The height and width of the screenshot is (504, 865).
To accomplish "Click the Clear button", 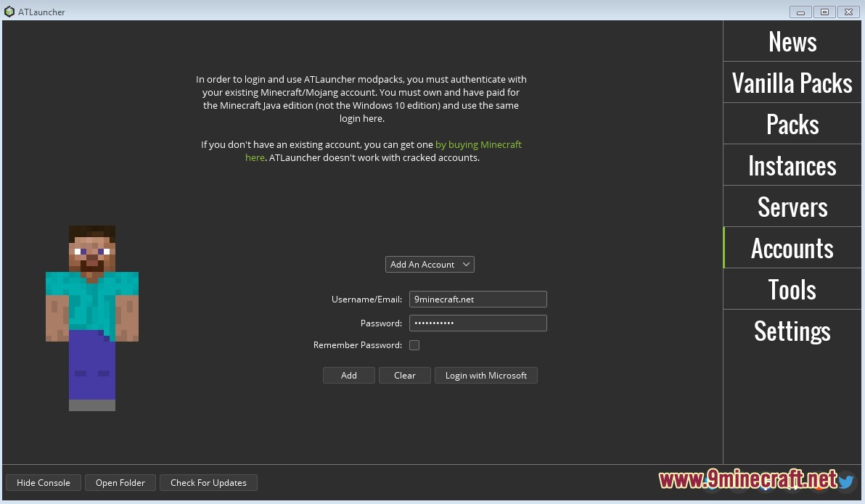I will (x=404, y=376).
